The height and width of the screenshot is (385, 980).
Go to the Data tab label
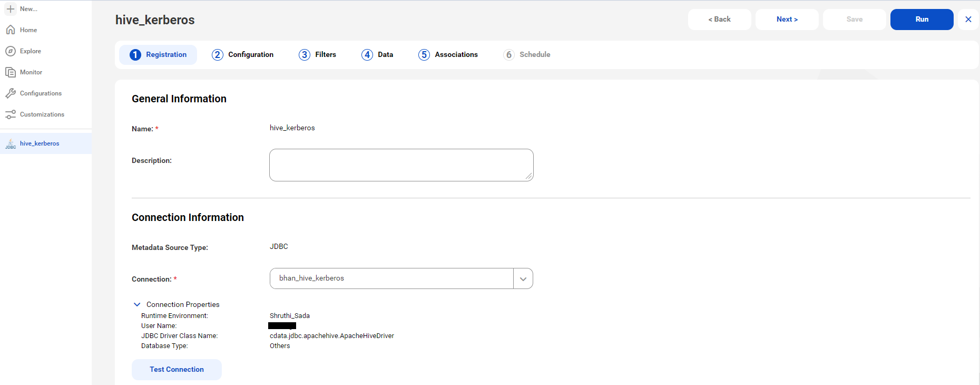(386, 54)
